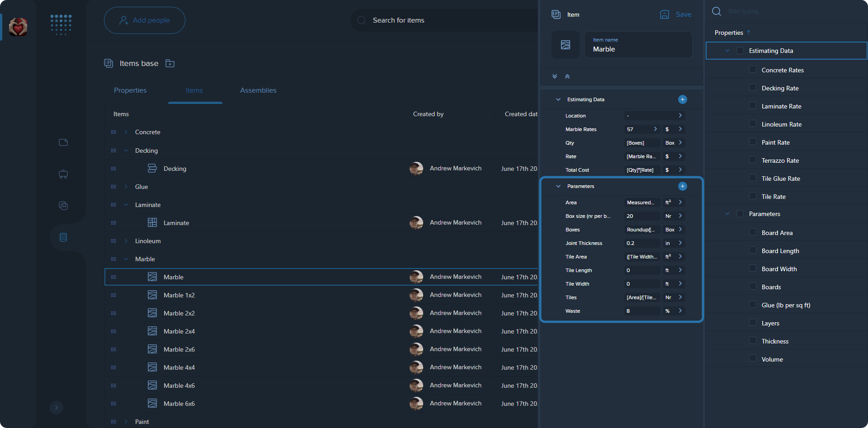The image size is (868, 428).
Task: Open the Waste row details chevron
Action: coord(680,311)
